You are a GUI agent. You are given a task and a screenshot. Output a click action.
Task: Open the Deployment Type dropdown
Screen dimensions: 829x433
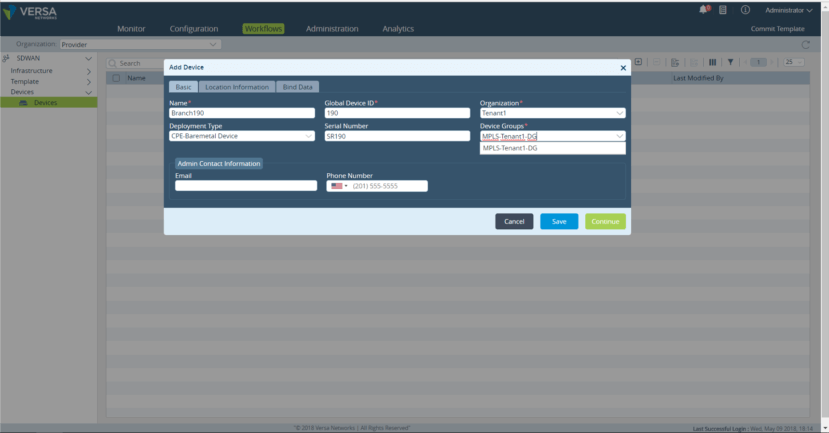(x=242, y=136)
